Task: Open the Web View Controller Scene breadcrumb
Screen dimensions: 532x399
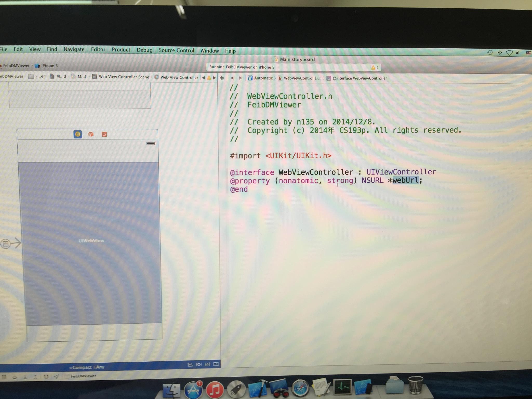Action: [121, 77]
